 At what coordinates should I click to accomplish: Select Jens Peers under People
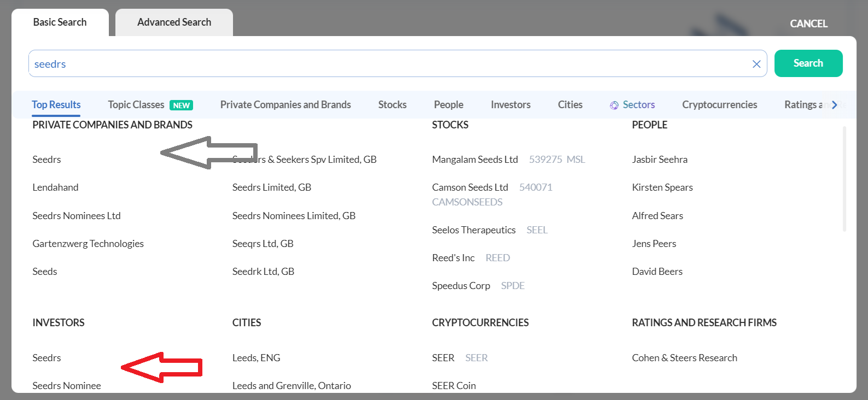tap(654, 244)
